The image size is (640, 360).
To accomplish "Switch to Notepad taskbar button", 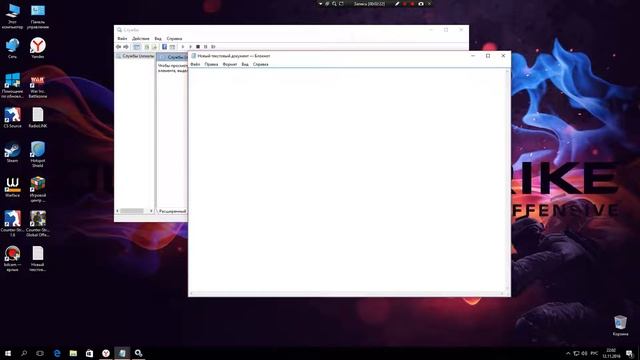I will (x=122, y=353).
